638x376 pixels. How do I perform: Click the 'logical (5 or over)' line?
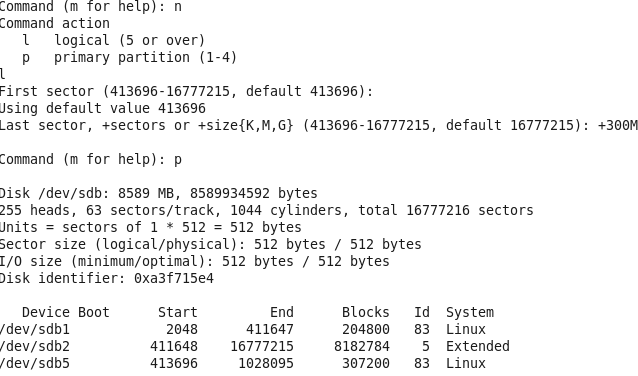point(114,40)
